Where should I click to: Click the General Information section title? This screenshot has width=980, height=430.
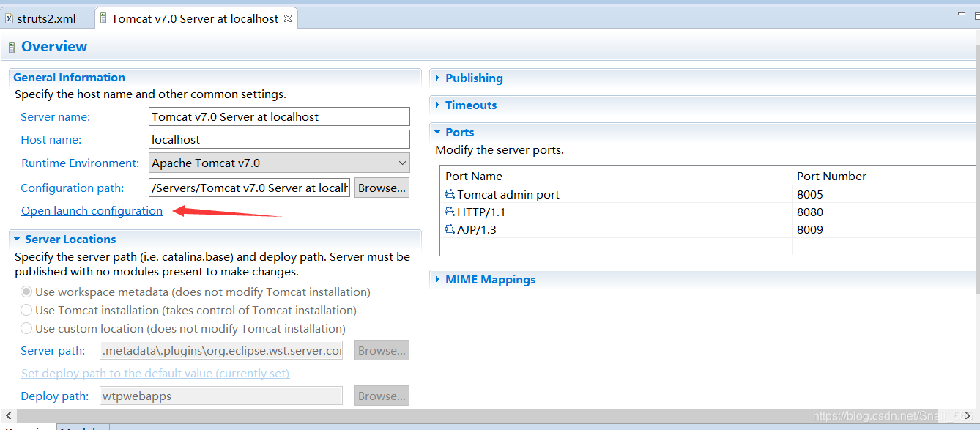pos(69,77)
